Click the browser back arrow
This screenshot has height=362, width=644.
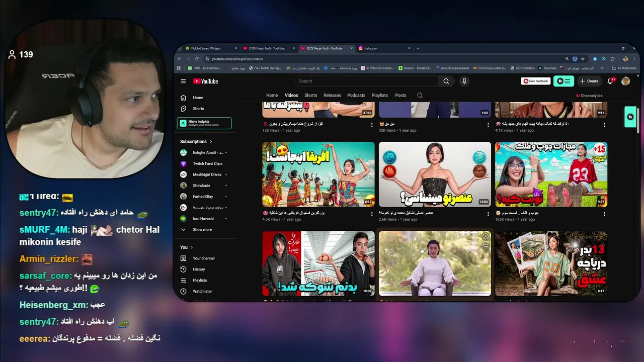pyautogui.click(x=180, y=59)
